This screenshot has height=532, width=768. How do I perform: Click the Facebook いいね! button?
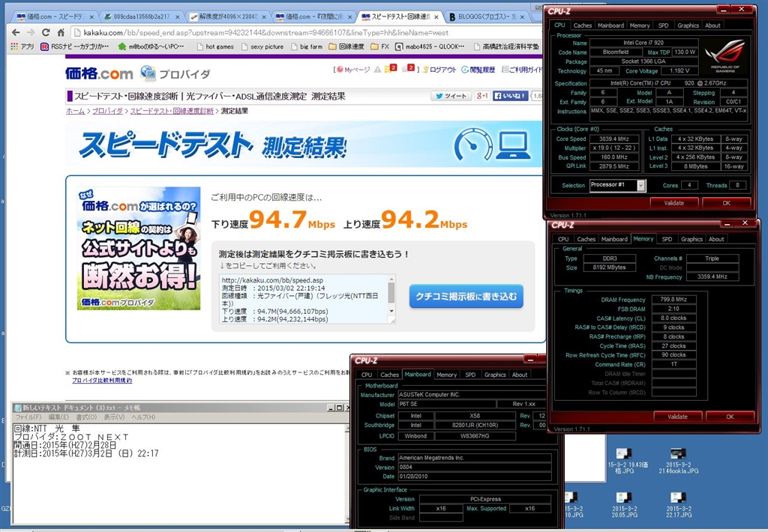click(x=510, y=96)
